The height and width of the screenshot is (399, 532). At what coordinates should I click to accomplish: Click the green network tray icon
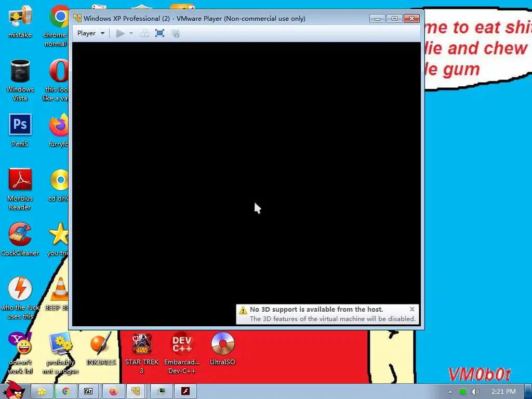[462, 392]
